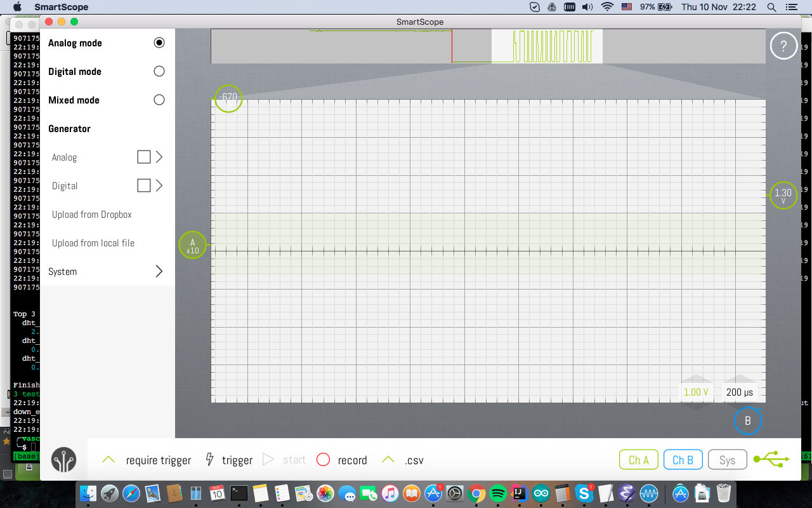Screen dimensions: 812x508
Task: Click the USB connection status icon
Action: point(771,458)
